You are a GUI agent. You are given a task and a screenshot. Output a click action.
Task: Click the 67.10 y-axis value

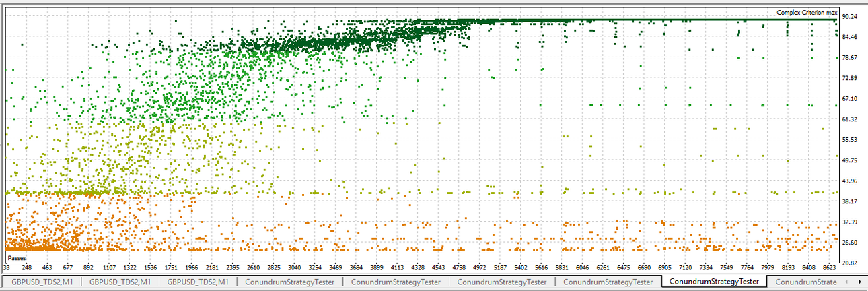[851, 99]
